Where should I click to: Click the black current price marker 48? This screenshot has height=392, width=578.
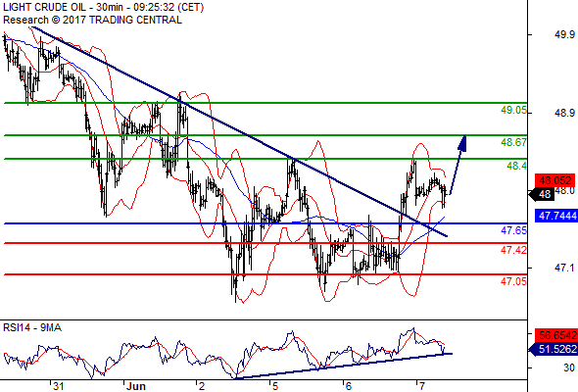pos(542,194)
